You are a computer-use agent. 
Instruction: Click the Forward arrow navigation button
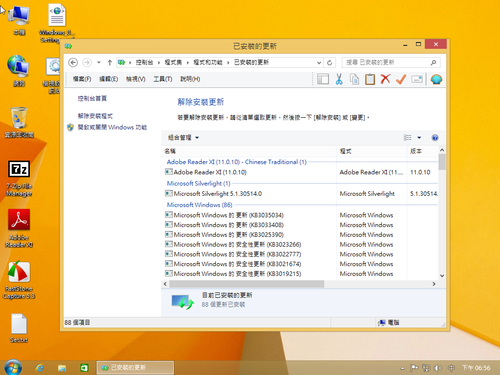[87, 62]
